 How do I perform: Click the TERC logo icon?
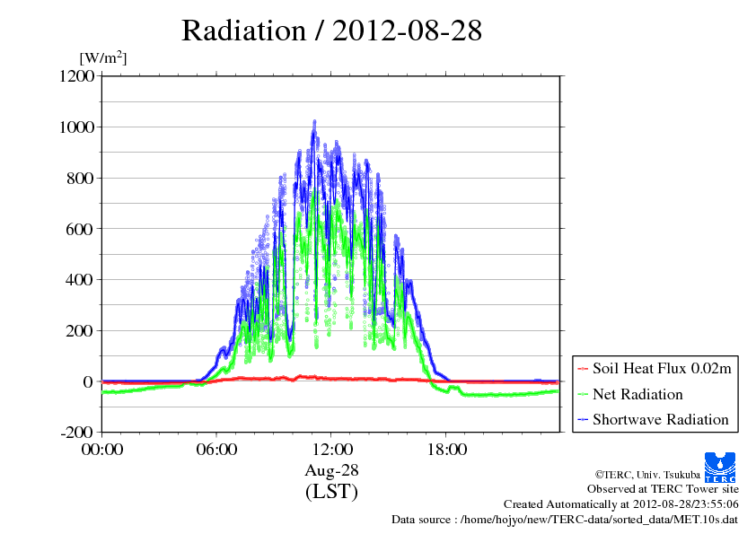(720, 467)
